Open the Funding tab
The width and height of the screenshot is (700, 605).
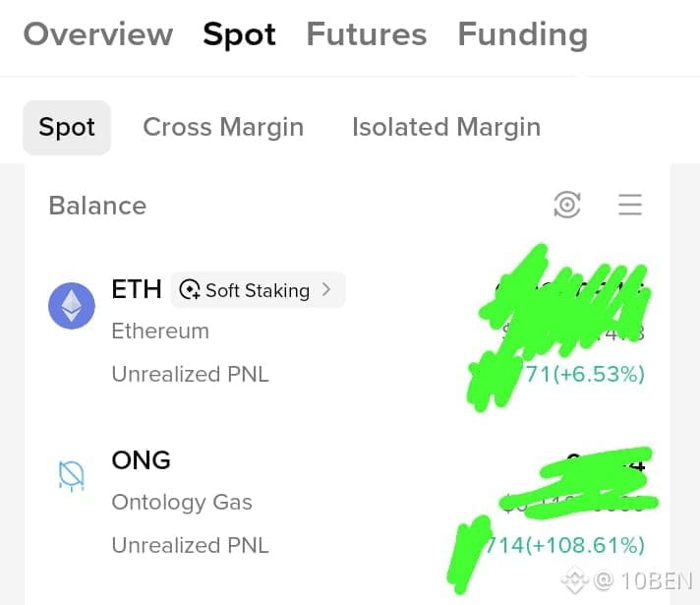(523, 34)
